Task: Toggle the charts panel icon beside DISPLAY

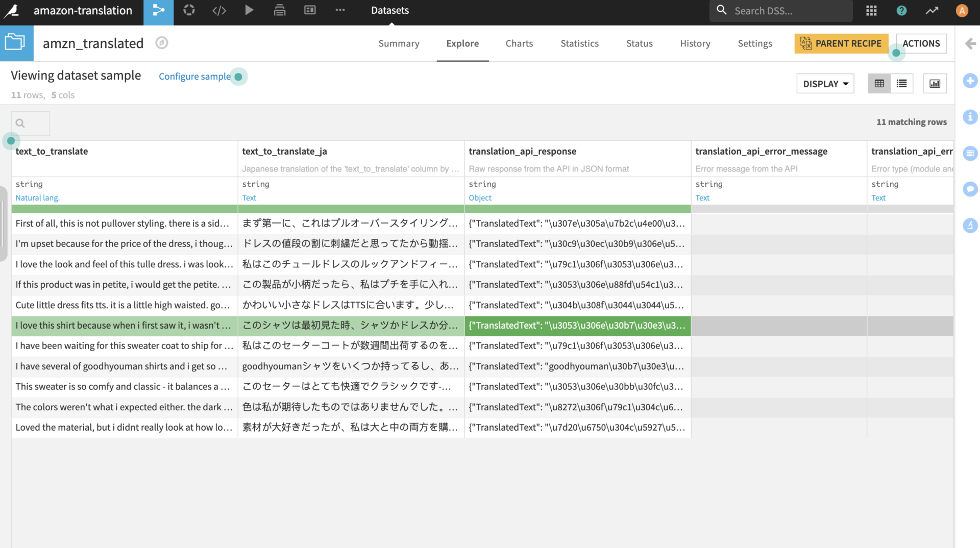Action: pyautogui.click(x=935, y=83)
